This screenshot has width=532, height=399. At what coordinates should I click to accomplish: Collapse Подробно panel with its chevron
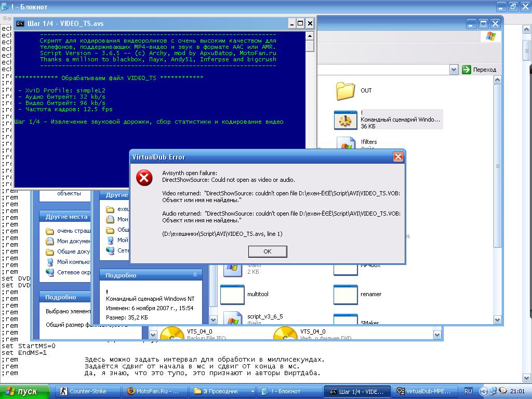click(195, 275)
